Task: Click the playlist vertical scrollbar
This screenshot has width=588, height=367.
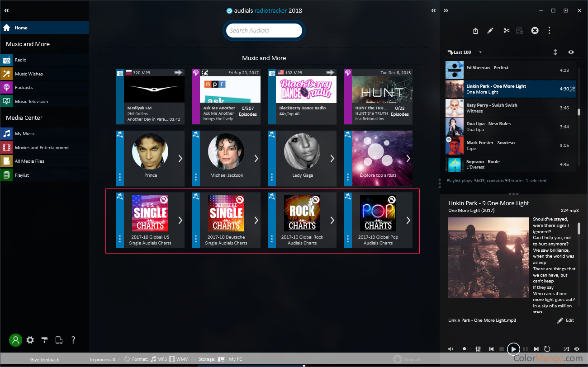Action: pyautogui.click(x=579, y=112)
